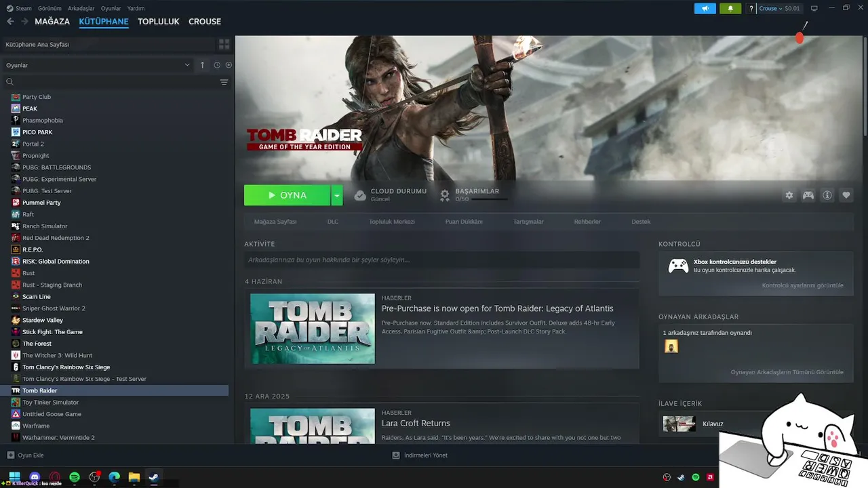Open Topluluk Merkezi for Tomb Raider
The height and width of the screenshot is (488, 868).
[x=392, y=222]
